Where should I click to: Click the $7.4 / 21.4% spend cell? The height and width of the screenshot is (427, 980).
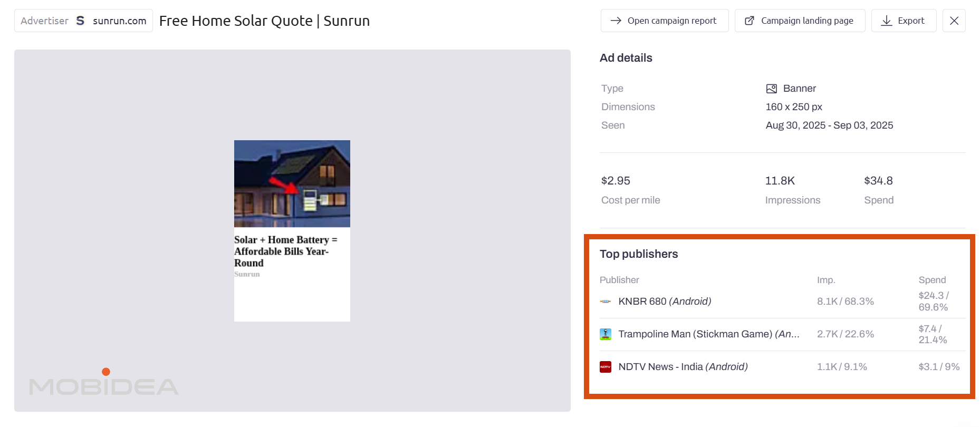(x=933, y=334)
